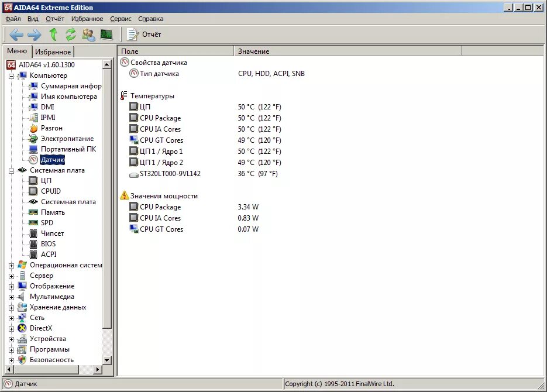Viewport: 547px width, 392px height.
Task: Select ЦП chip icon under Системная плата
Action: coord(33,181)
